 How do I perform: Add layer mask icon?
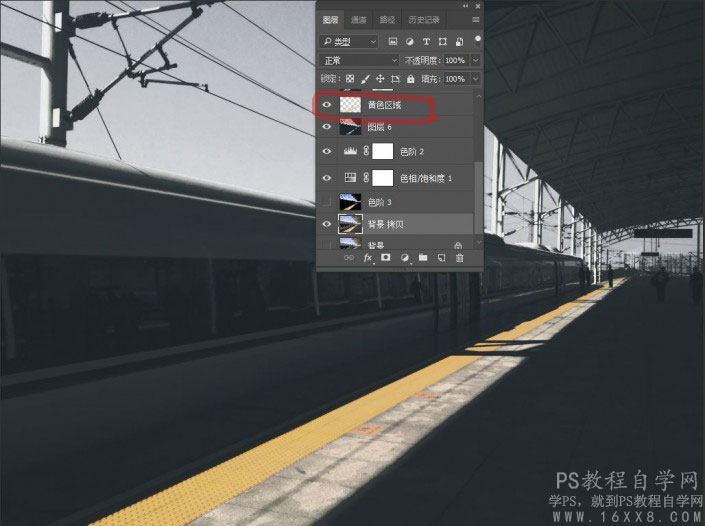tap(386, 258)
